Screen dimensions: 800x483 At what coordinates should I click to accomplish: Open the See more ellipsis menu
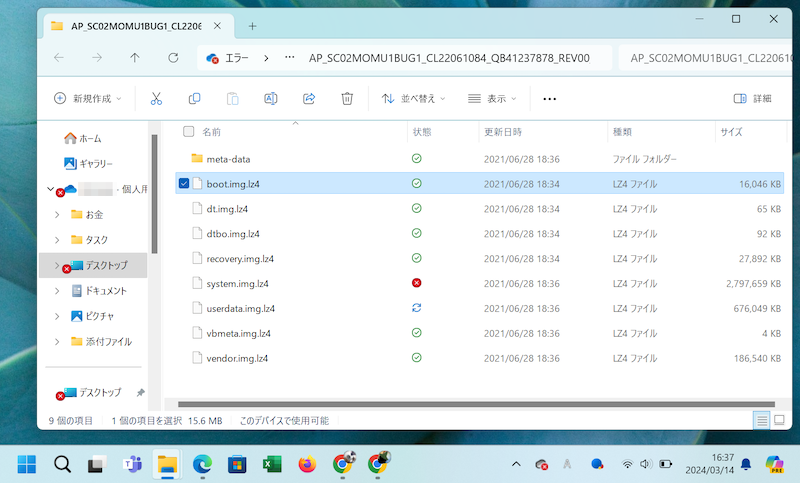pos(549,99)
